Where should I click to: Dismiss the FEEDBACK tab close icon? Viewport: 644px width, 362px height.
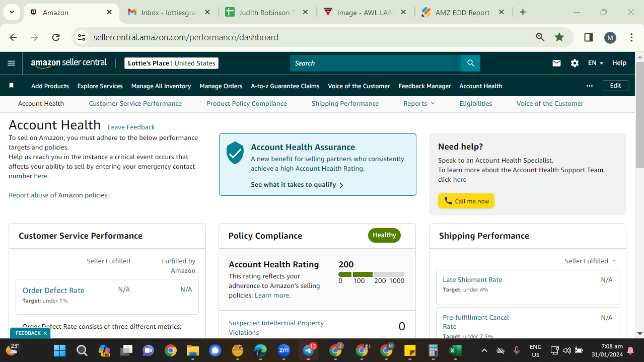(x=45, y=333)
